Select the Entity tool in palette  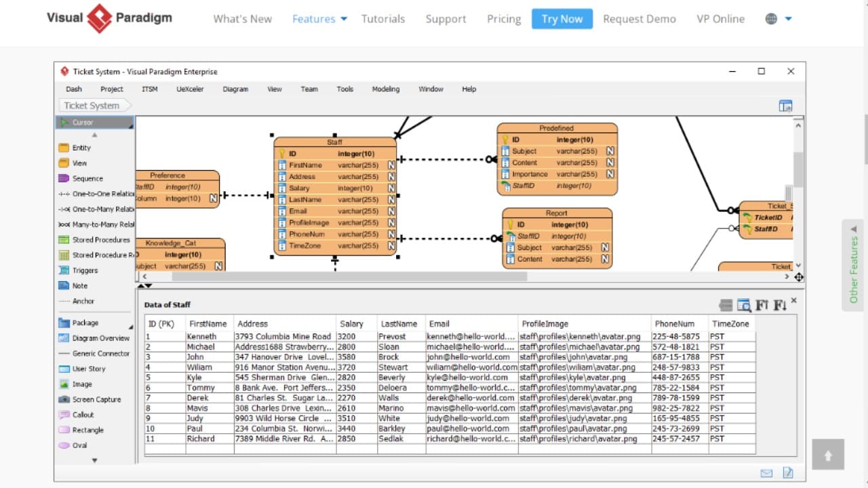click(x=75, y=148)
